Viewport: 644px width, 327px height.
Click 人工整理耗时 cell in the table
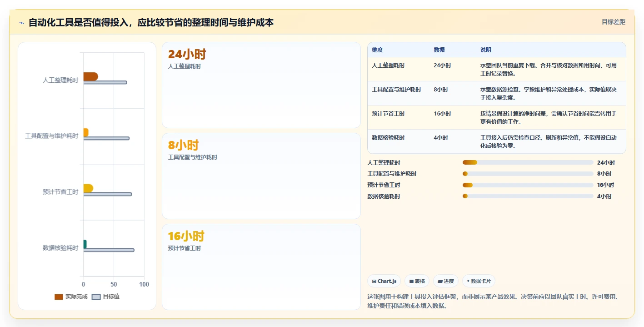pos(388,65)
